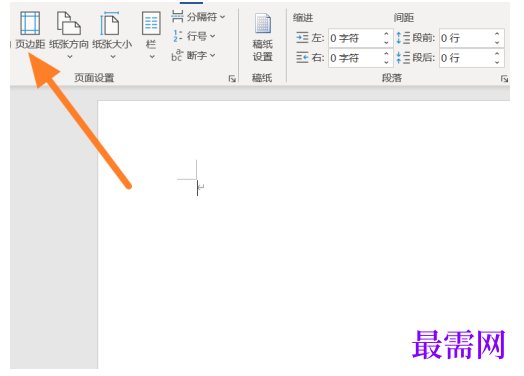Click the 稿纸 group label

tap(262, 78)
